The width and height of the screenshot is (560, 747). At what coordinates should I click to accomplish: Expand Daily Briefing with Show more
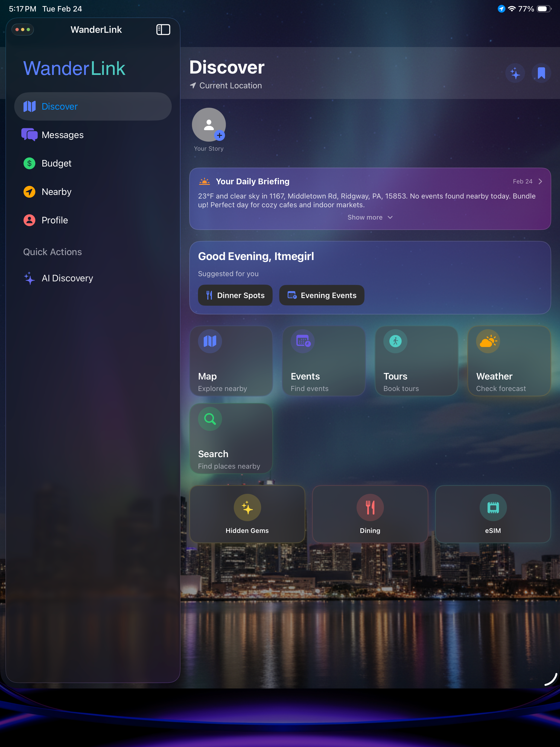point(370,217)
